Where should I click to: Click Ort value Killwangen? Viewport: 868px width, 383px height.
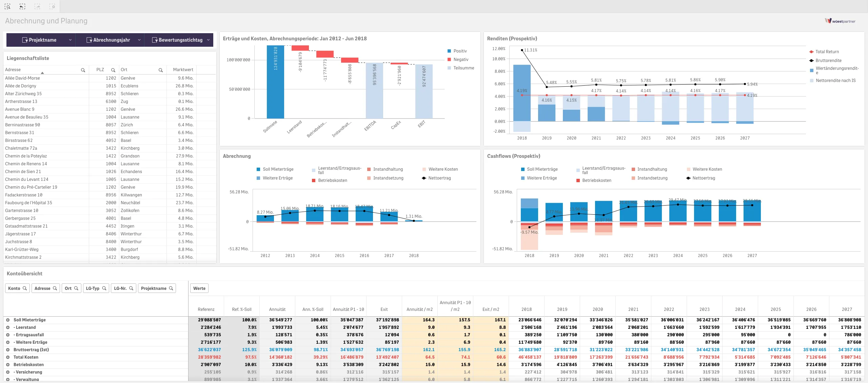click(x=131, y=195)
